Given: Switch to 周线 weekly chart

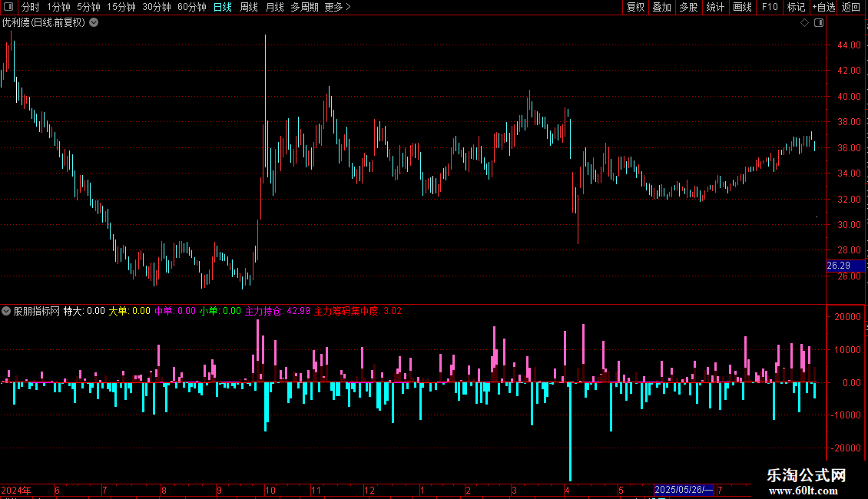Looking at the screenshot, I should (249, 7).
